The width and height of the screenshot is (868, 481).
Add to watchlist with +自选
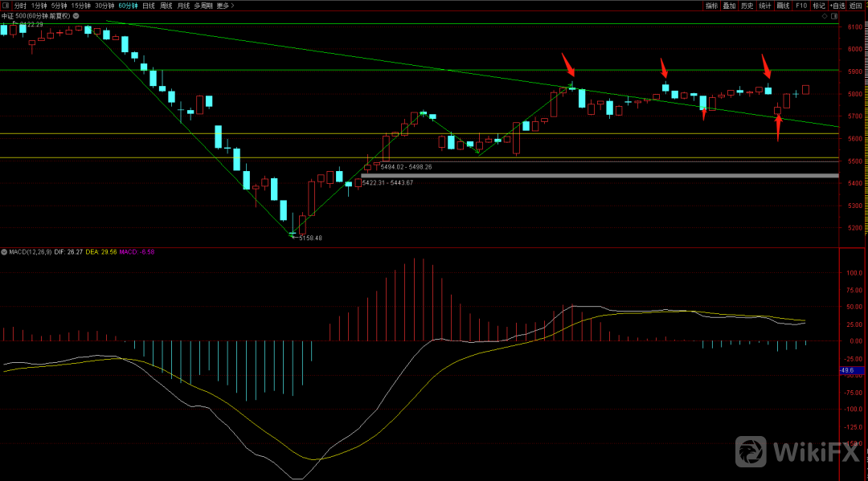838,6
